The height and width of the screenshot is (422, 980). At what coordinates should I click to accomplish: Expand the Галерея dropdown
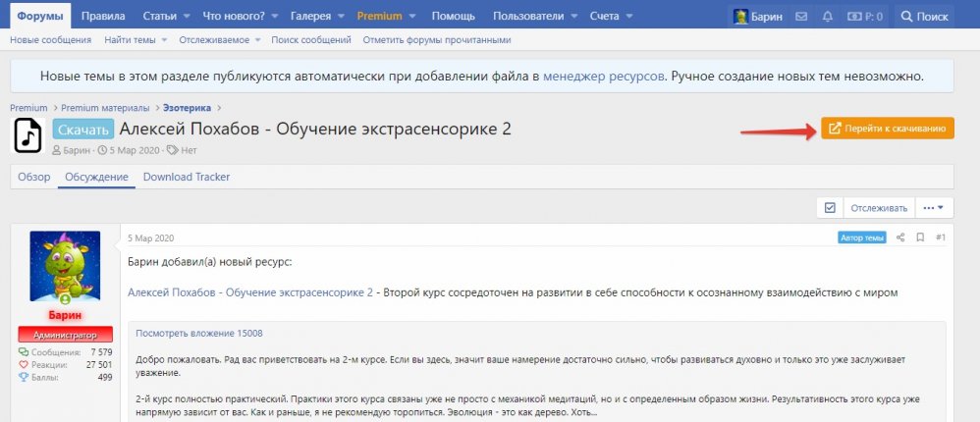click(x=342, y=17)
